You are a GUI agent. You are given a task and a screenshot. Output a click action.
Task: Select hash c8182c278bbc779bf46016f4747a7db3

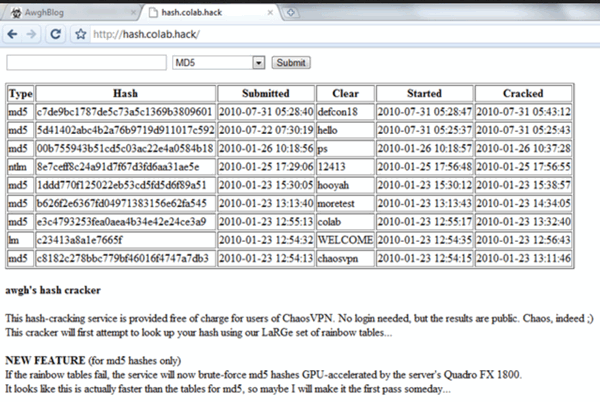(122, 259)
